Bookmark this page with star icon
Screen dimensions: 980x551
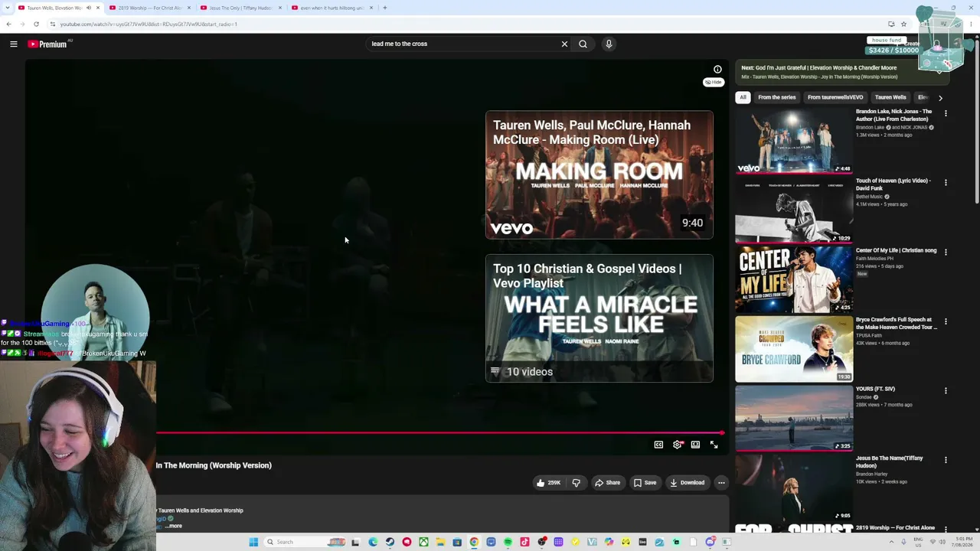[x=903, y=24]
